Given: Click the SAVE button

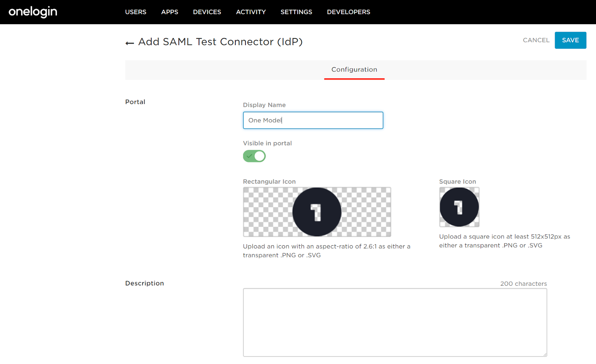Looking at the screenshot, I should (x=570, y=40).
